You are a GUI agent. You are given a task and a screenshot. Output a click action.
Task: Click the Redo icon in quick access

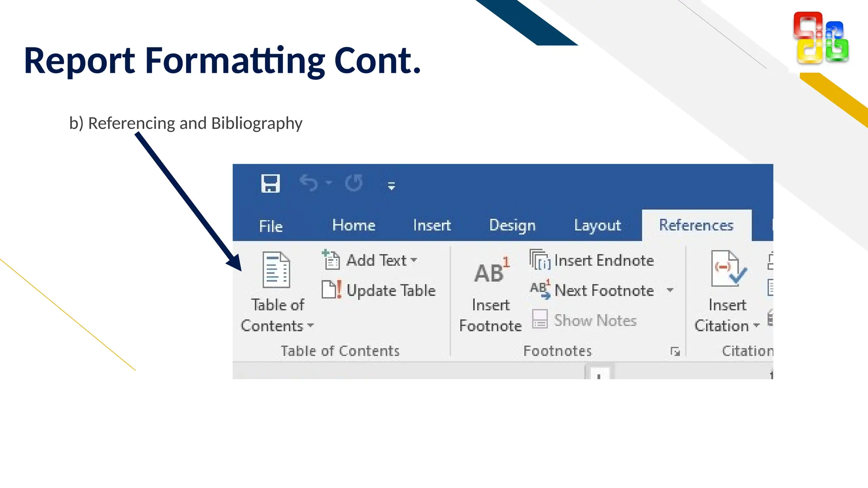tap(354, 183)
